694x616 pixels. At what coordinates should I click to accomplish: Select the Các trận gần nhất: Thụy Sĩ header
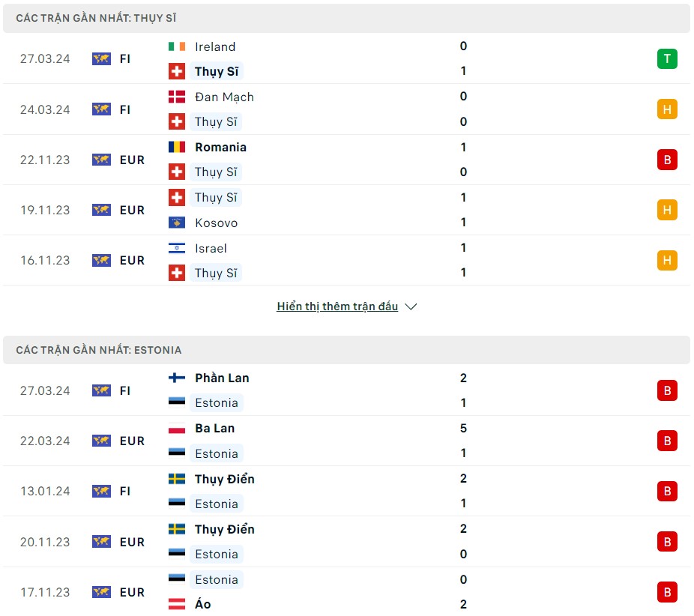[x=96, y=18]
